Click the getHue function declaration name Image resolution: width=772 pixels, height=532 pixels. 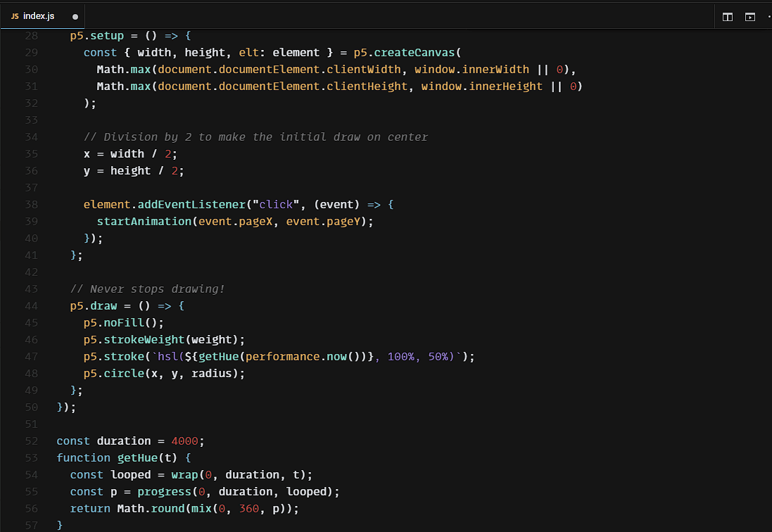(137, 457)
